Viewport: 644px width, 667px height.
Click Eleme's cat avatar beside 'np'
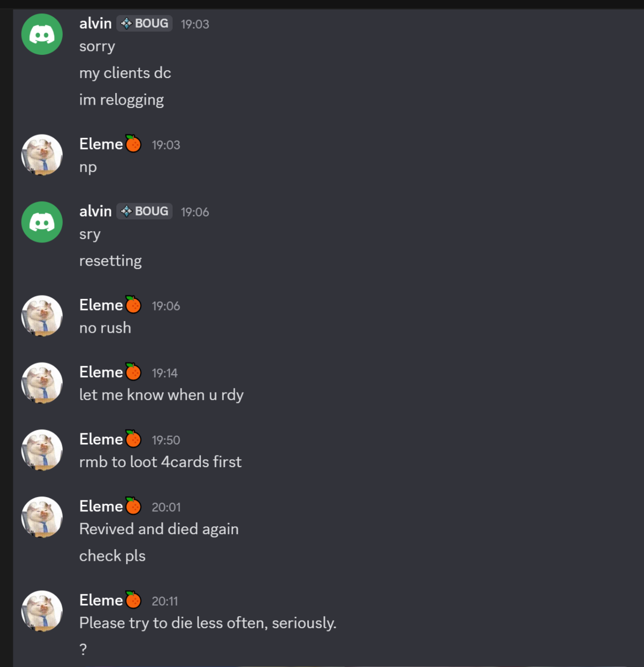(42, 155)
